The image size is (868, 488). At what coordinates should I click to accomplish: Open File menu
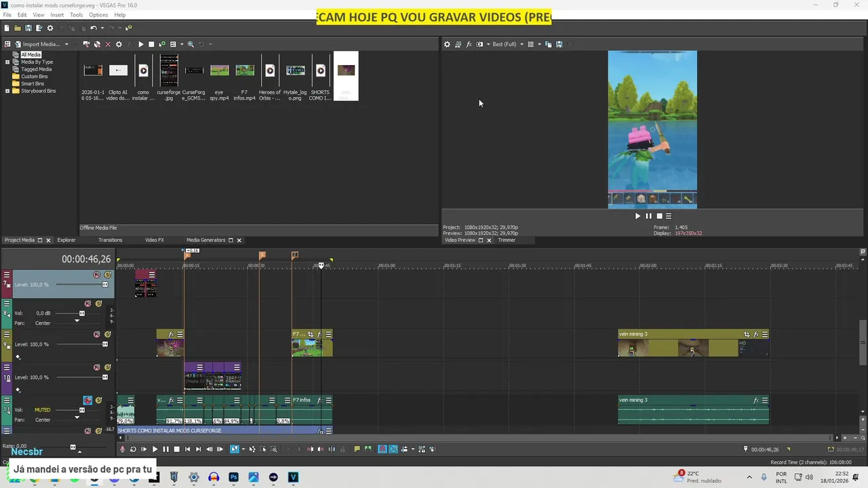(7, 15)
